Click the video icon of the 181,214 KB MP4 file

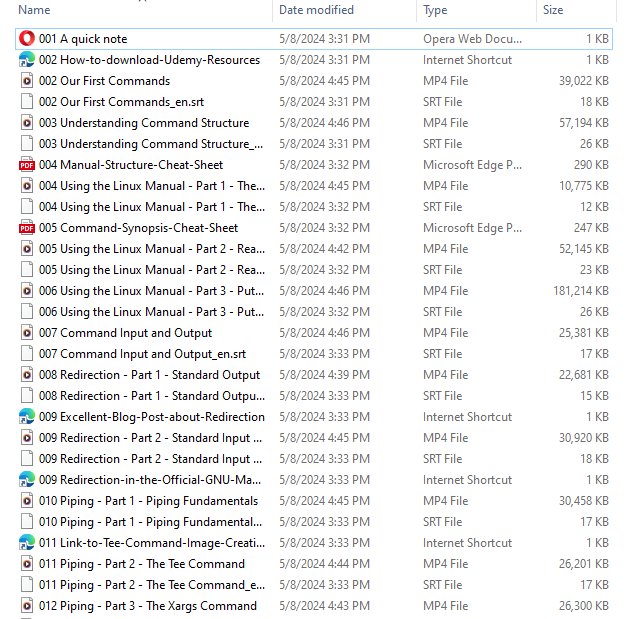coord(27,291)
